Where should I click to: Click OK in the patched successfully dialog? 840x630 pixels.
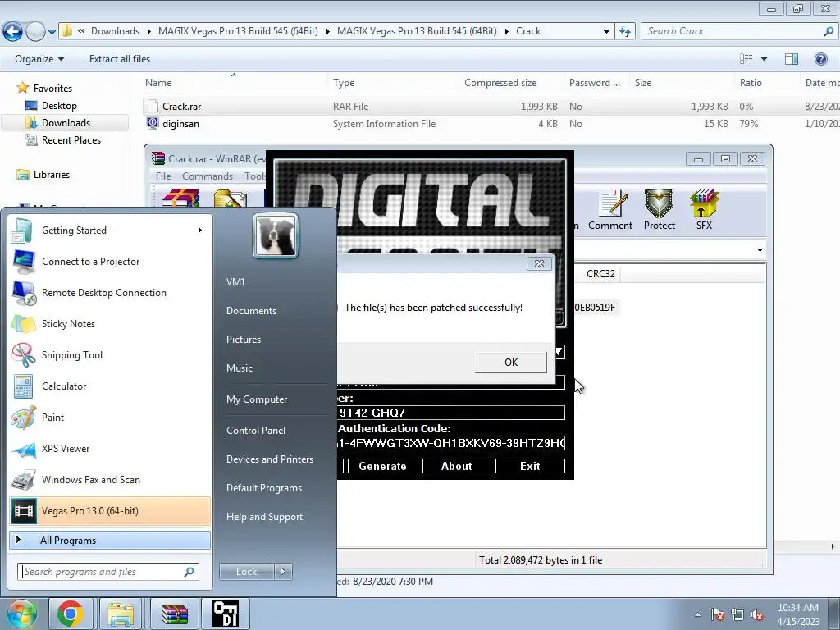(510, 362)
